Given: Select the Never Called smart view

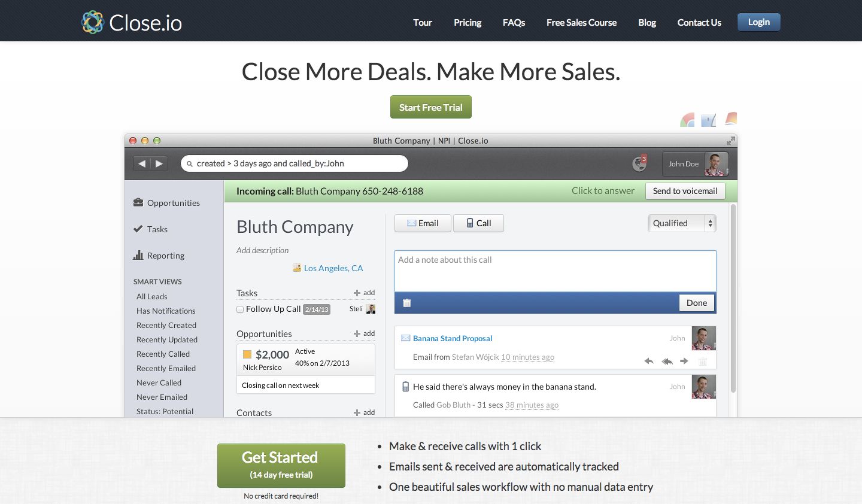Looking at the screenshot, I should [159, 382].
